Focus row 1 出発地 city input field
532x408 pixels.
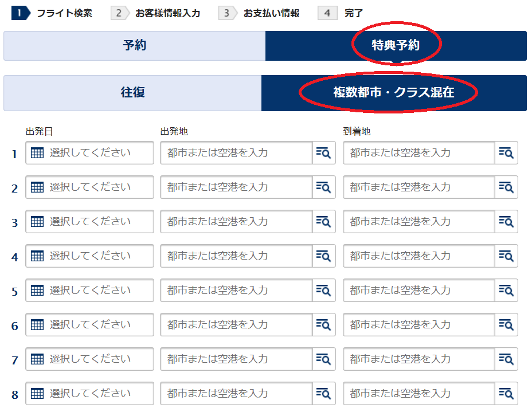coord(237,153)
